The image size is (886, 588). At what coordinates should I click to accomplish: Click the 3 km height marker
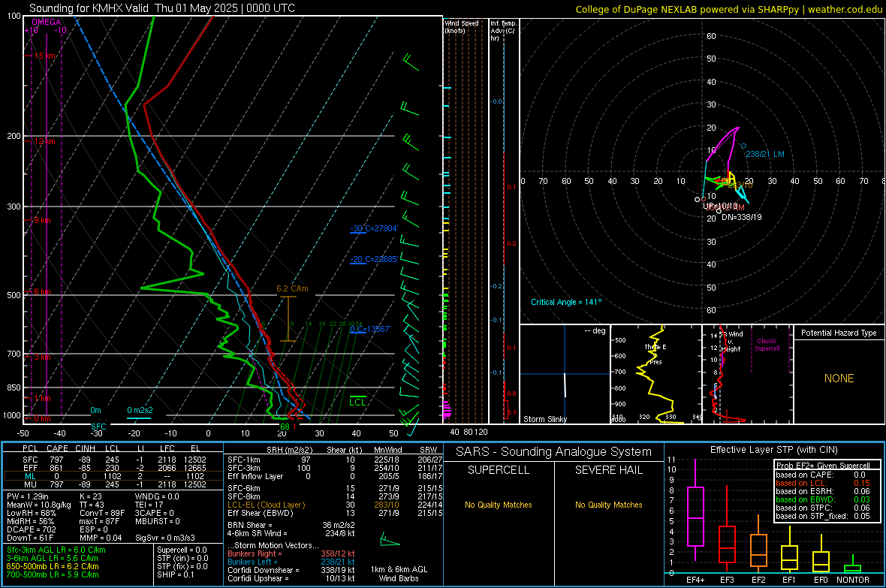tap(42, 357)
